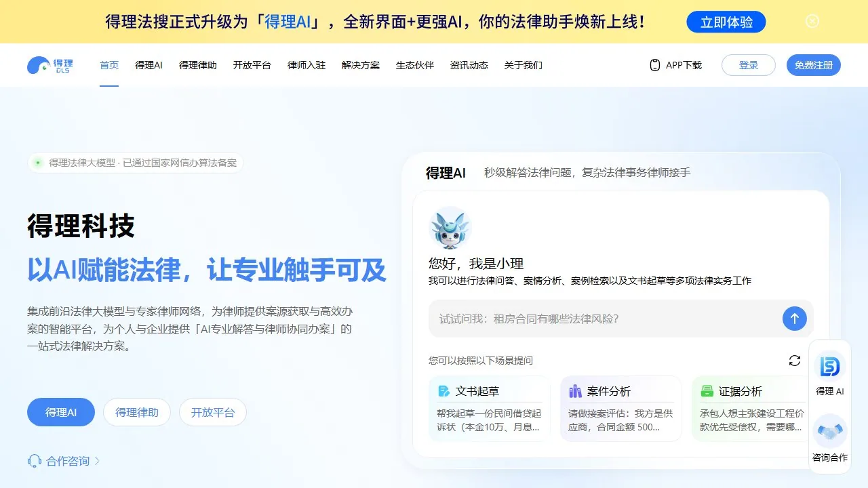Open the 关于我们 menu item

point(524,65)
